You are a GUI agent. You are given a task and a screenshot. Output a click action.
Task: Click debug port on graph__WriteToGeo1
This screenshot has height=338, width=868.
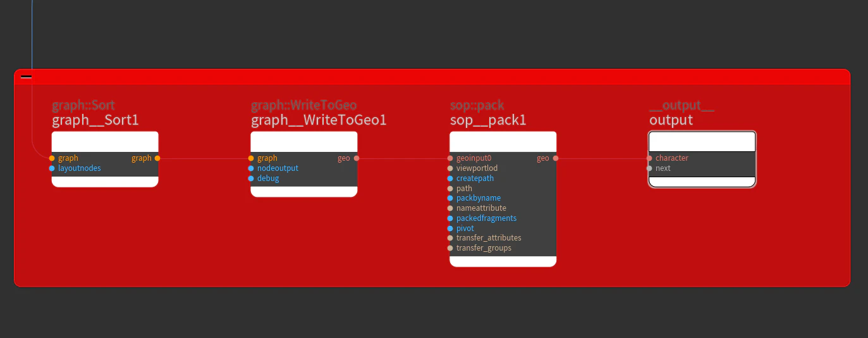[x=251, y=178]
